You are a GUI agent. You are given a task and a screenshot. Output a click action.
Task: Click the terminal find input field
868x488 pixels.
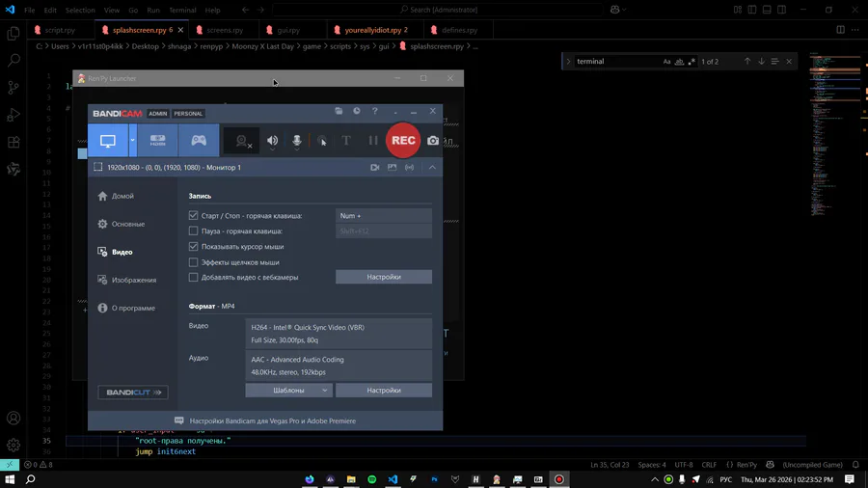(x=617, y=62)
